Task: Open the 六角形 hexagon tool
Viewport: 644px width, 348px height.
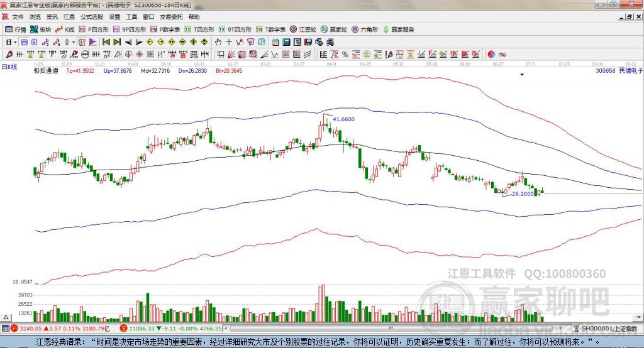Action: click(x=365, y=30)
